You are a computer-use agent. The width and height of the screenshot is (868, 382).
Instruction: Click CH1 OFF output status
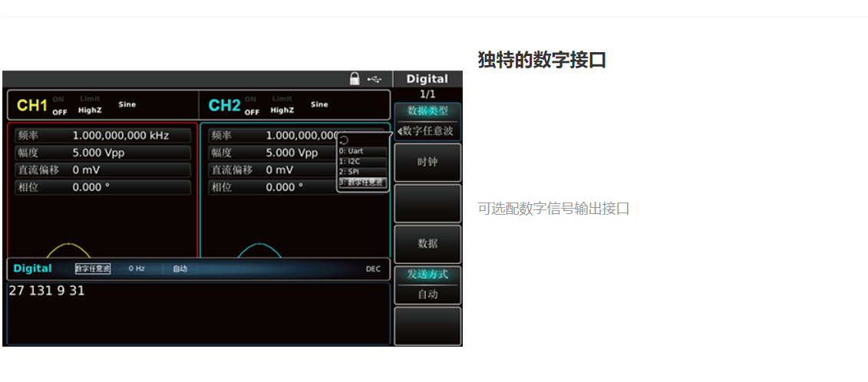[59, 112]
